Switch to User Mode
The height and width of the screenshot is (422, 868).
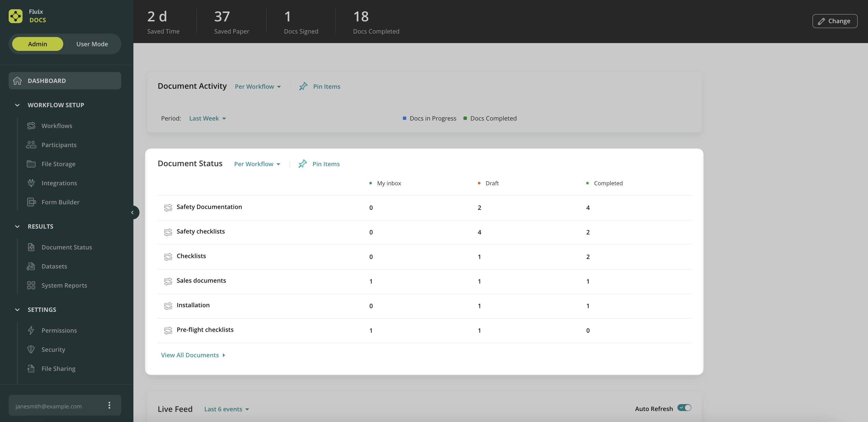tap(92, 44)
